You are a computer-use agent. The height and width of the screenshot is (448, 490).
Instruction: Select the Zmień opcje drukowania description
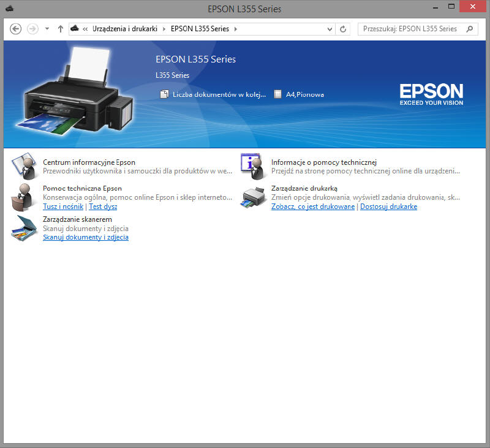(x=366, y=197)
